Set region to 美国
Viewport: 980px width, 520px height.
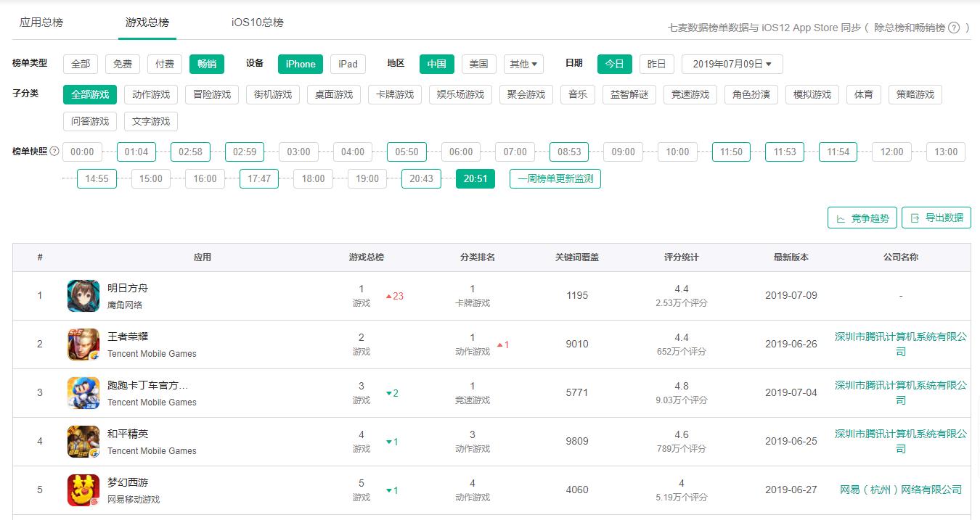tap(479, 64)
